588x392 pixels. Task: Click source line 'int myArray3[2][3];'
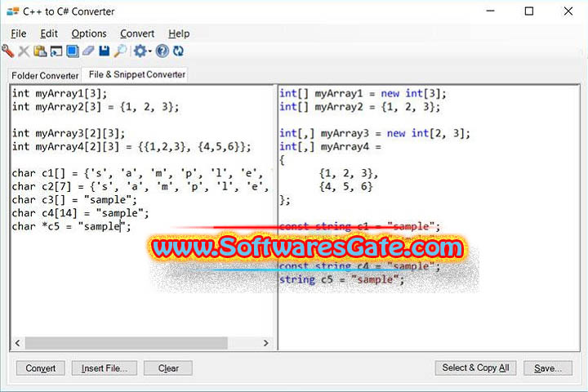click(x=69, y=133)
